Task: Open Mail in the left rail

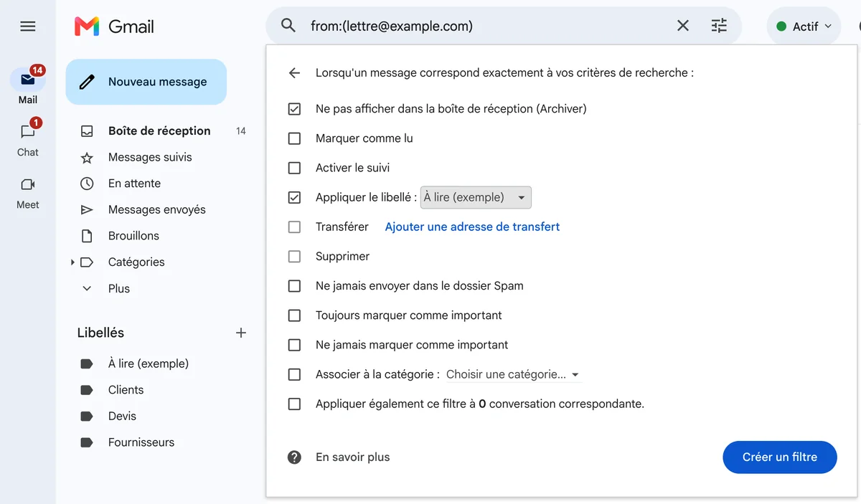Action: click(x=28, y=86)
